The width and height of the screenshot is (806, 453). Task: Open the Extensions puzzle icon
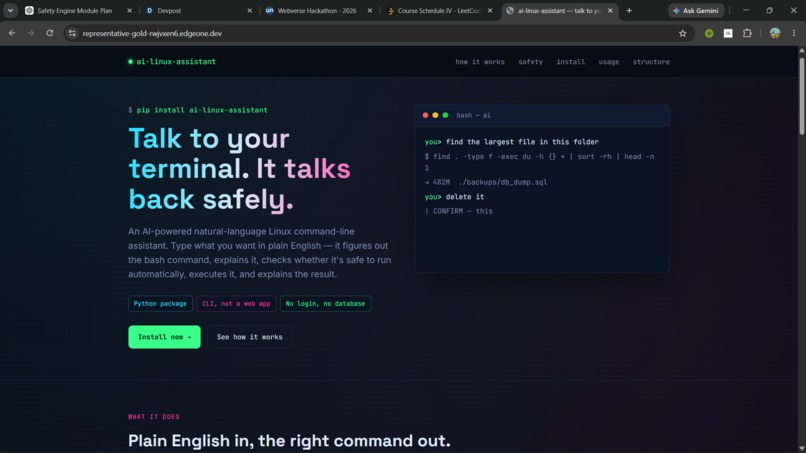[747, 33]
